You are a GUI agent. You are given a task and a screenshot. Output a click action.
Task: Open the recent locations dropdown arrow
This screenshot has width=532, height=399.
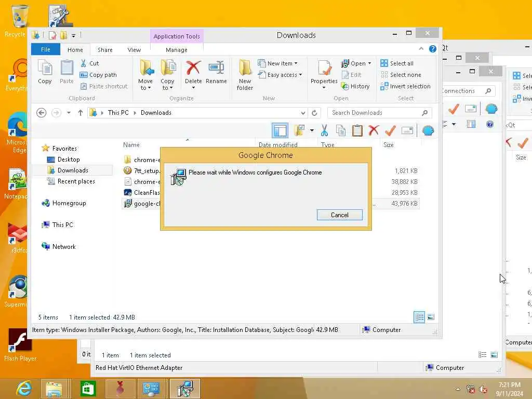69,113
